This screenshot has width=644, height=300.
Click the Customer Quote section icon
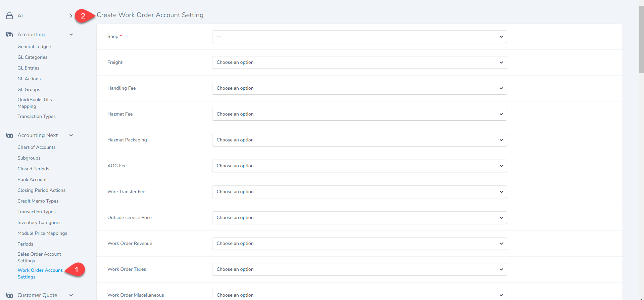pyautogui.click(x=9, y=295)
